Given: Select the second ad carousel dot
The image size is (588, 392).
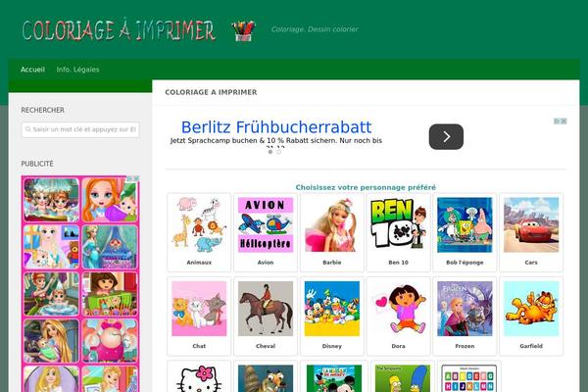Looking at the screenshot, I should coord(278,152).
